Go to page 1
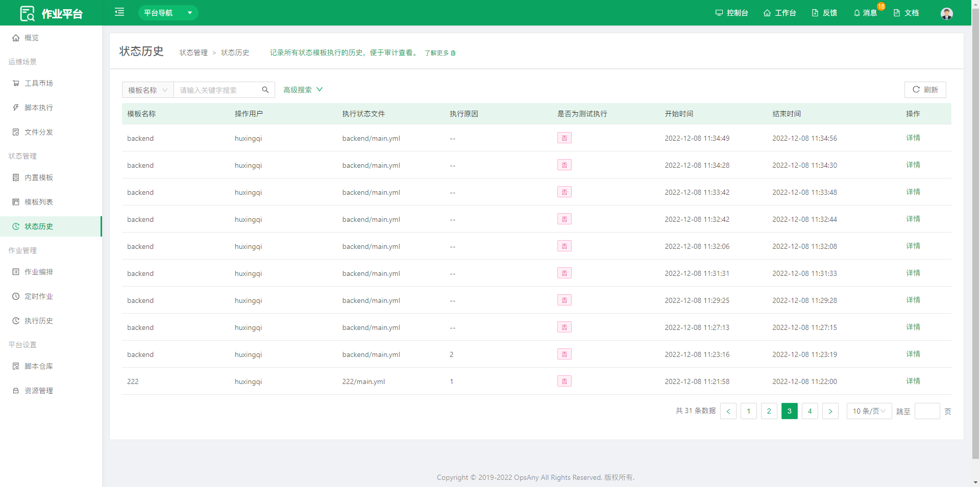Viewport: 980px width, 487px height. (x=749, y=411)
